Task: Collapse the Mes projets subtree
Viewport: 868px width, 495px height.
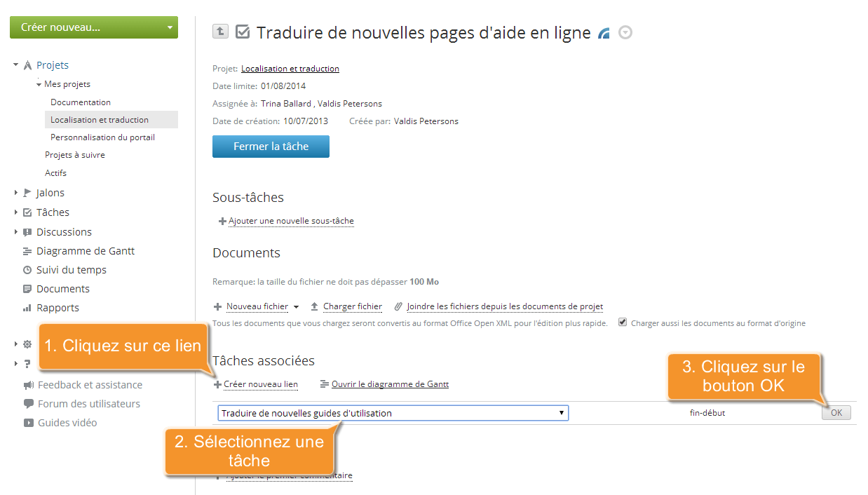Action: tap(39, 84)
